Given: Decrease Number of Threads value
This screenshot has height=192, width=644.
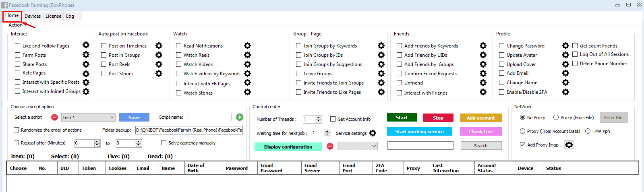Looking at the screenshot, I should point(319,121).
